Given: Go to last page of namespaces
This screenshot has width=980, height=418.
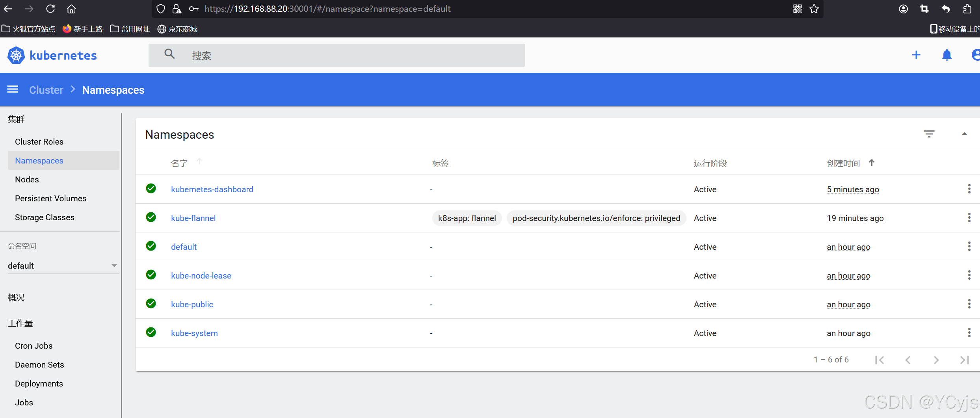Looking at the screenshot, I should (965, 360).
